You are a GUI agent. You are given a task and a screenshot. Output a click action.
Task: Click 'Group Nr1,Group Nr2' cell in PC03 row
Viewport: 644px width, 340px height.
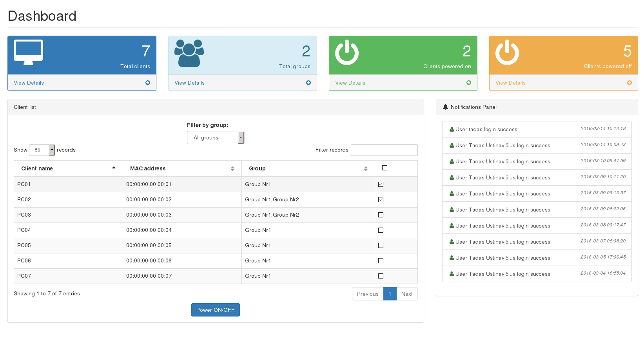click(x=308, y=215)
